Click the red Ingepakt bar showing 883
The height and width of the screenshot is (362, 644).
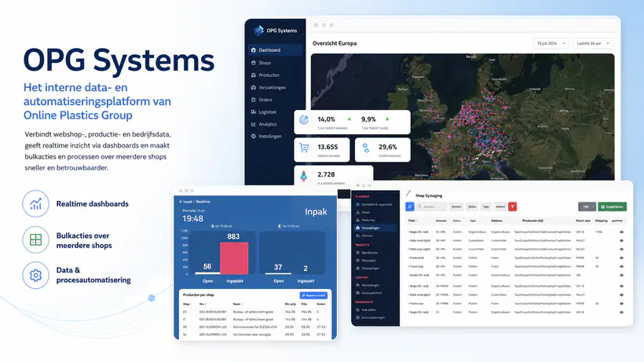click(x=234, y=258)
